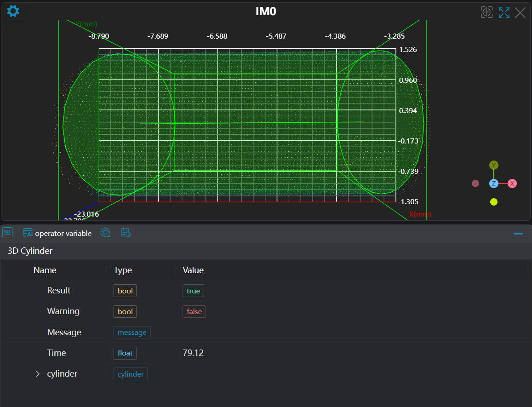The image size is (532, 407).
Task: Expand the IM0 view to fullscreen
Action: [504, 12]
